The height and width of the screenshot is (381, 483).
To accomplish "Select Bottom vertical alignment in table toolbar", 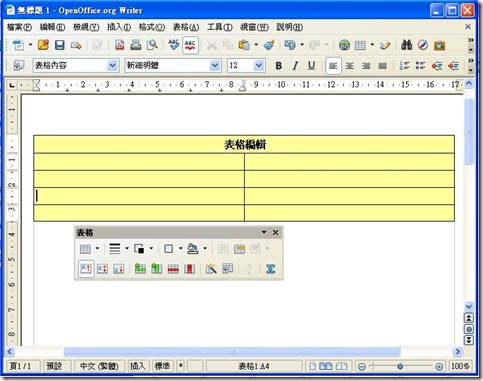I will 119,269.
